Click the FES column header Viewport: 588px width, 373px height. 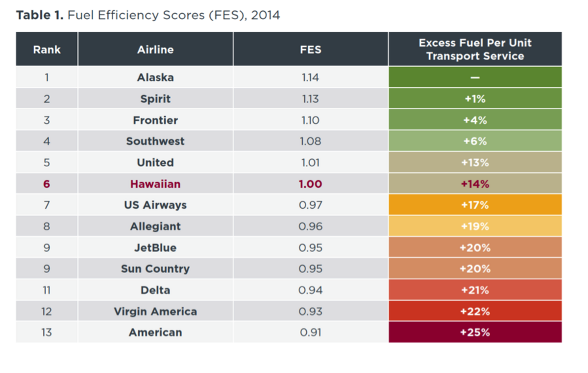[310, 50]
